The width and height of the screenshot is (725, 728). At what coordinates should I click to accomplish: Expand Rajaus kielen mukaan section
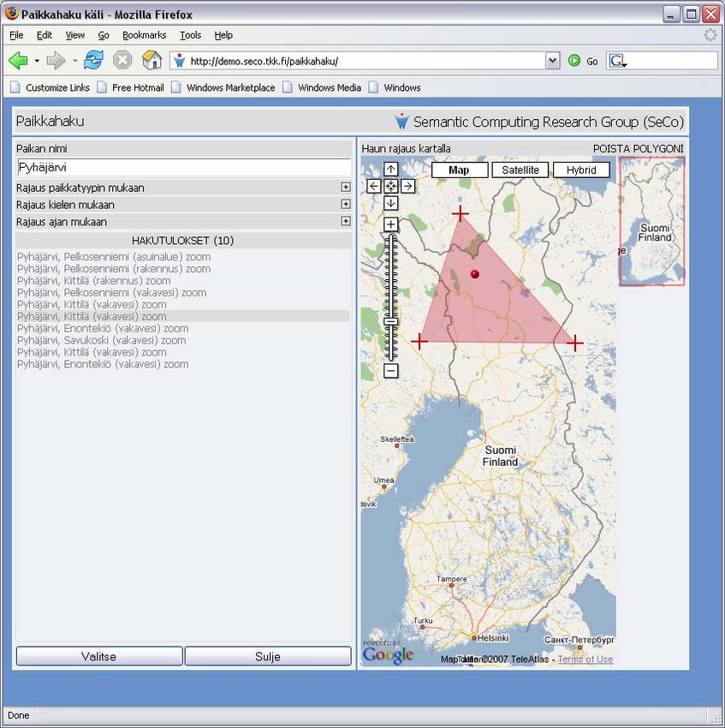point(346,204)
